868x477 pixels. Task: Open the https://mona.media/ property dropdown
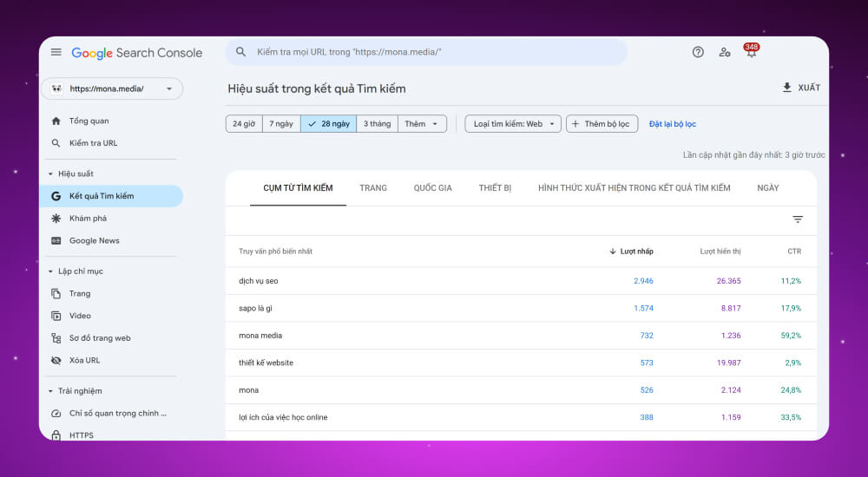(112, 88)
